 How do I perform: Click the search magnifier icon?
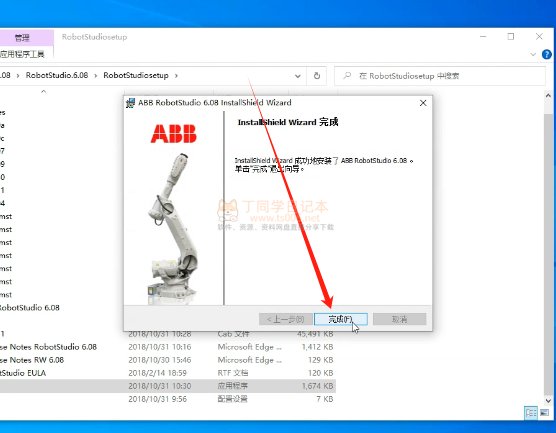[347, 76]
